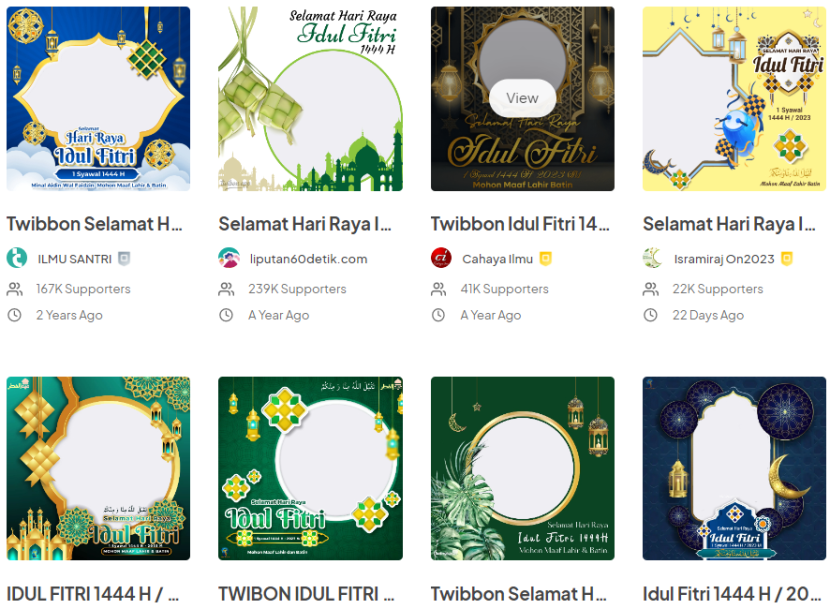
Task: Open the navy blue crescent moon frame thumbnail
Action: click(734, 468)
